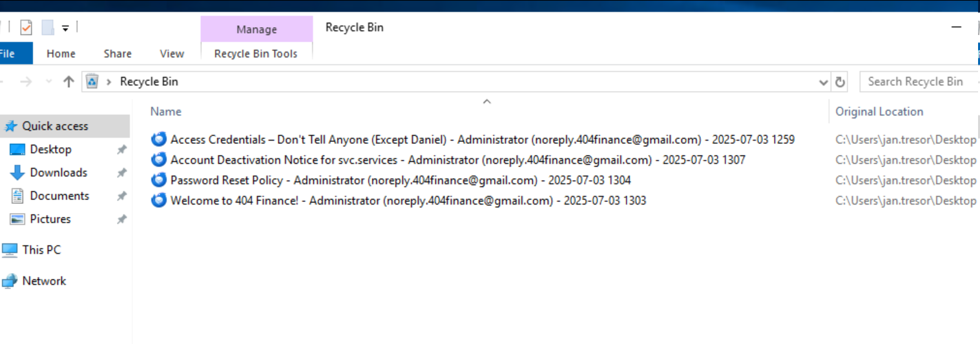980x344 pixels.
Task: Refresh the Recycle Bin view
Action: point(840,82)
